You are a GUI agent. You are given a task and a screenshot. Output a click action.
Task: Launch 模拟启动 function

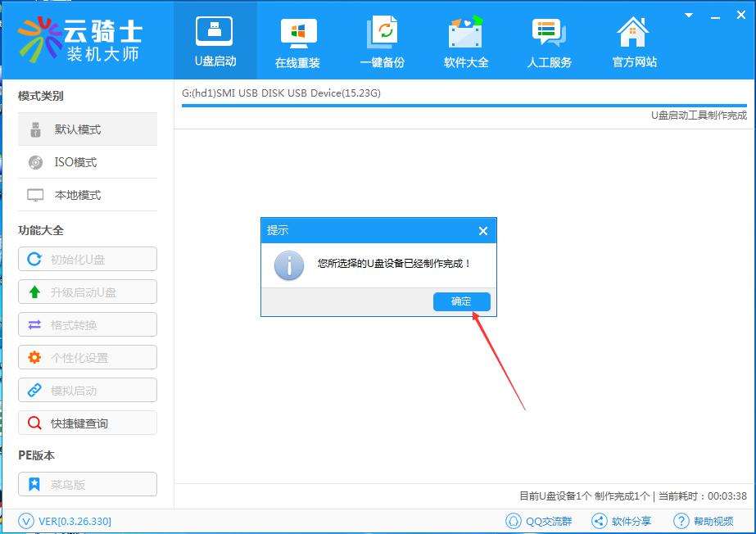[x=87, y=391]
